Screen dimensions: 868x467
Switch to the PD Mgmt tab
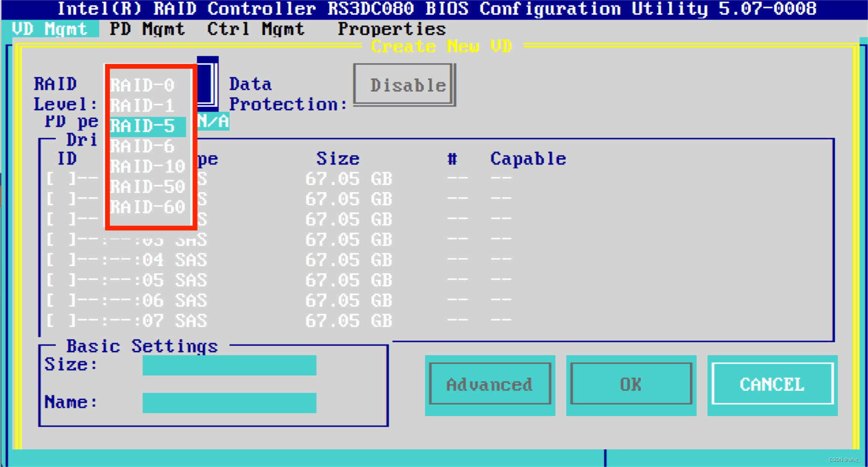tap(147, 29)
